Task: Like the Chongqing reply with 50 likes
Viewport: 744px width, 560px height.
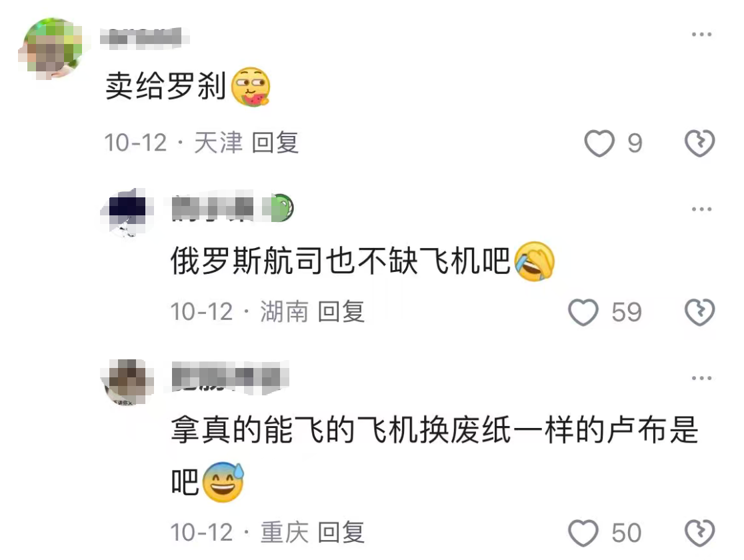Action: tap(583, 533)
